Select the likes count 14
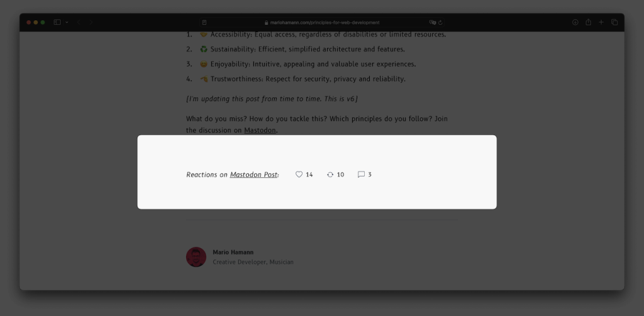The image size is (644, 316). [309, 175]
